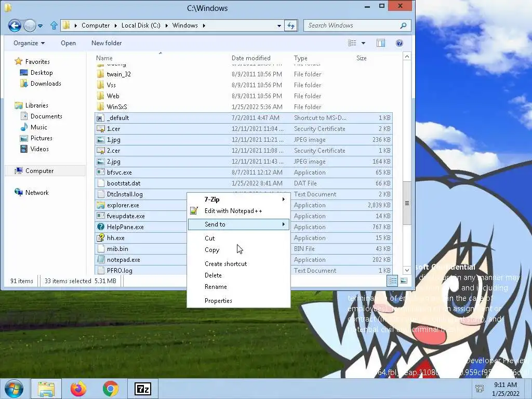Open the Help question mark icon
The image size is (532, 399).
point(400,43)
